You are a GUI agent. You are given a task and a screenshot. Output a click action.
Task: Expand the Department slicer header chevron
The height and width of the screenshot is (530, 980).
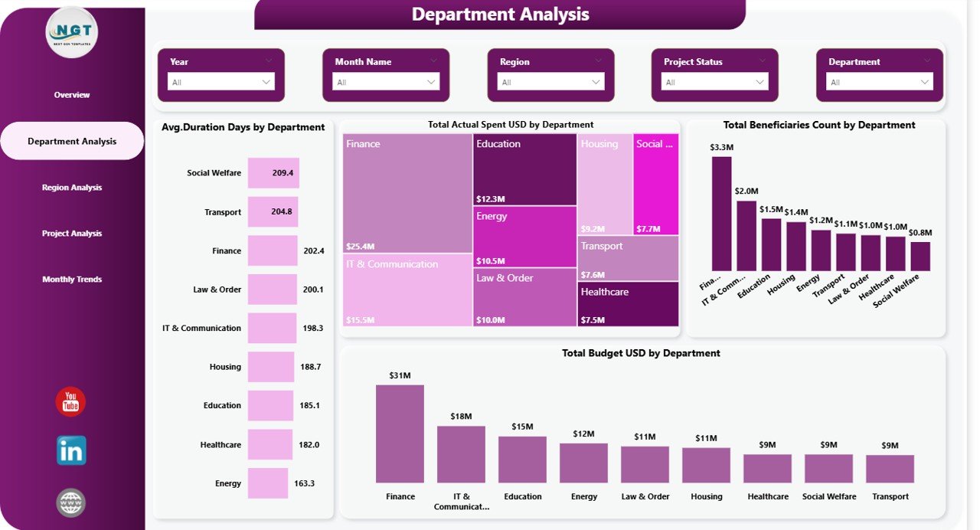(x=926, y=61)
